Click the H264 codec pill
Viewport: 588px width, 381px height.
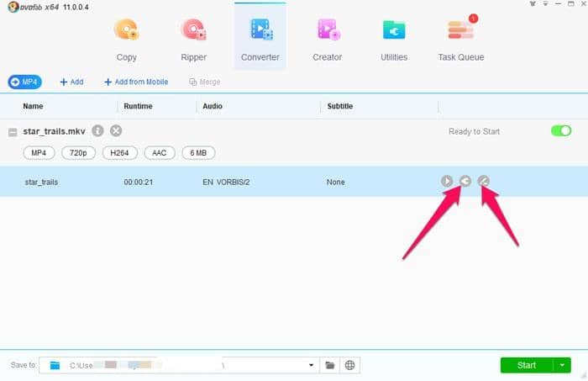(119, 153)
